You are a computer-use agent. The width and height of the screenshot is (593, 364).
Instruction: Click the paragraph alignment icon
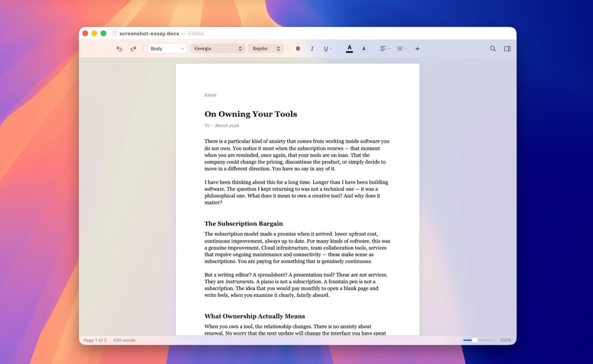click(383, 48)
